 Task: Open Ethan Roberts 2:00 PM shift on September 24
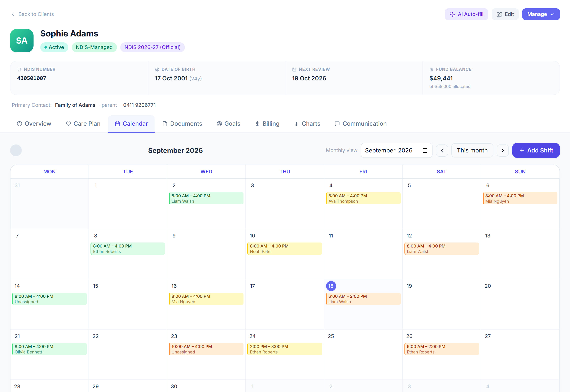point(285,349)
